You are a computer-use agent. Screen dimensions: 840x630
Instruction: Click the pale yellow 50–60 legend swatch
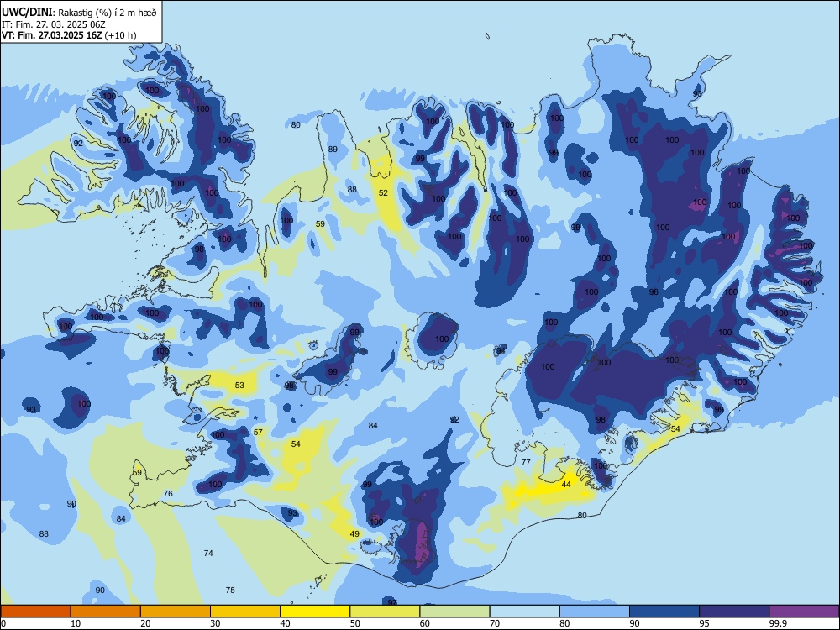point(385,612)
